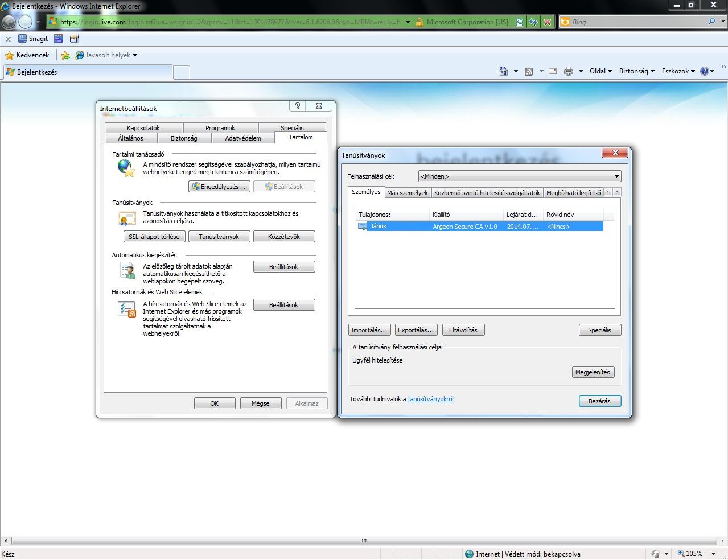Click the Eltávolítás button
Screen dimensions: 728x560
[x=463, y=330]
